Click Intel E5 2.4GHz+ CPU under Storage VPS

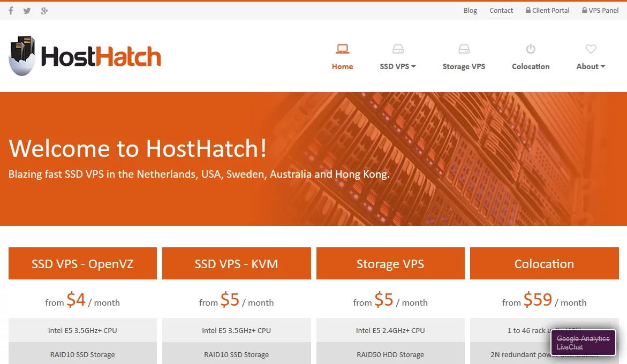coord(390,330)
